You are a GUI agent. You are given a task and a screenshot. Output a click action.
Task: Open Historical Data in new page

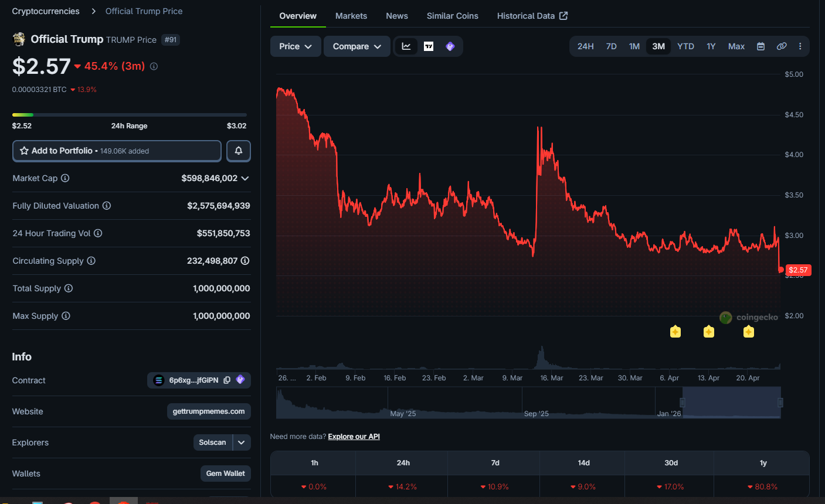(532, 16)
